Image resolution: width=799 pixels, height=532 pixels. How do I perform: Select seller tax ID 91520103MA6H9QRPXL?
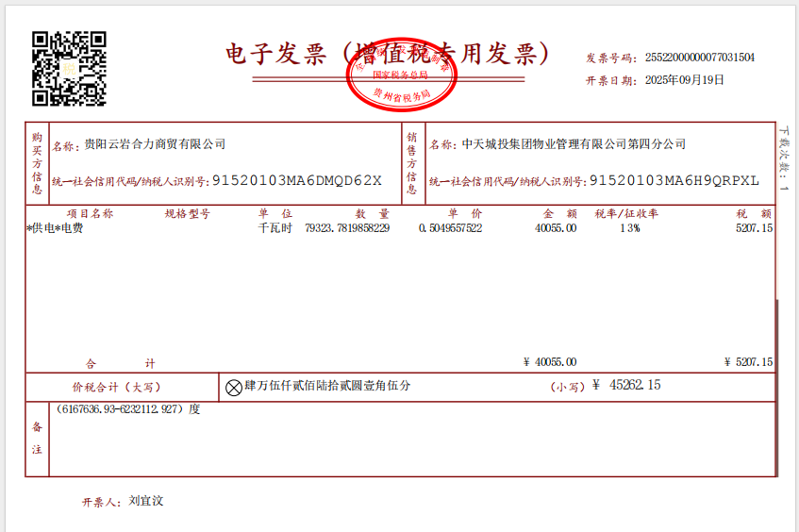[674, 180]
